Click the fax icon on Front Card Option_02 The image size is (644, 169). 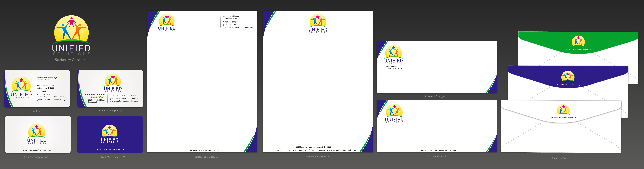click(x=124, y=96)
